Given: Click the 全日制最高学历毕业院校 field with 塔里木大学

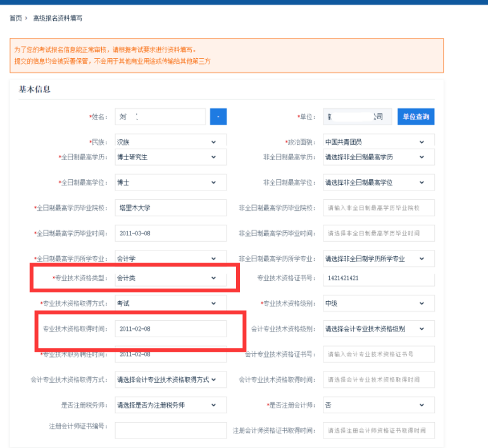Looking at the screenshot, I should 170,208.
